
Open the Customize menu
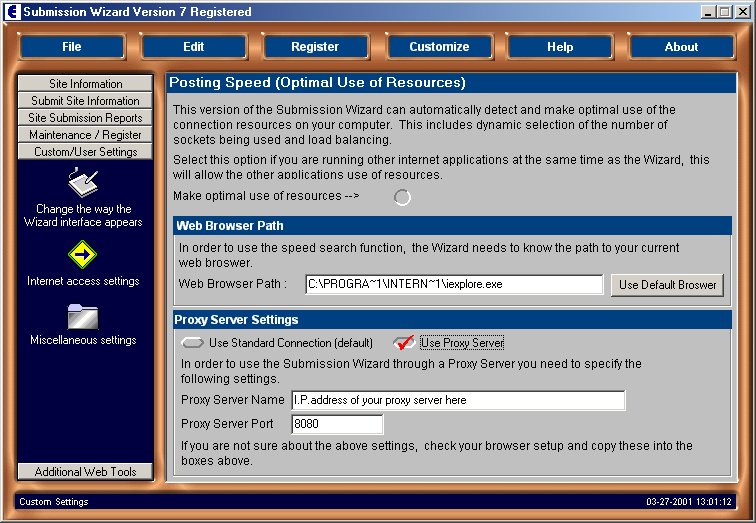[x=439, y=47]
